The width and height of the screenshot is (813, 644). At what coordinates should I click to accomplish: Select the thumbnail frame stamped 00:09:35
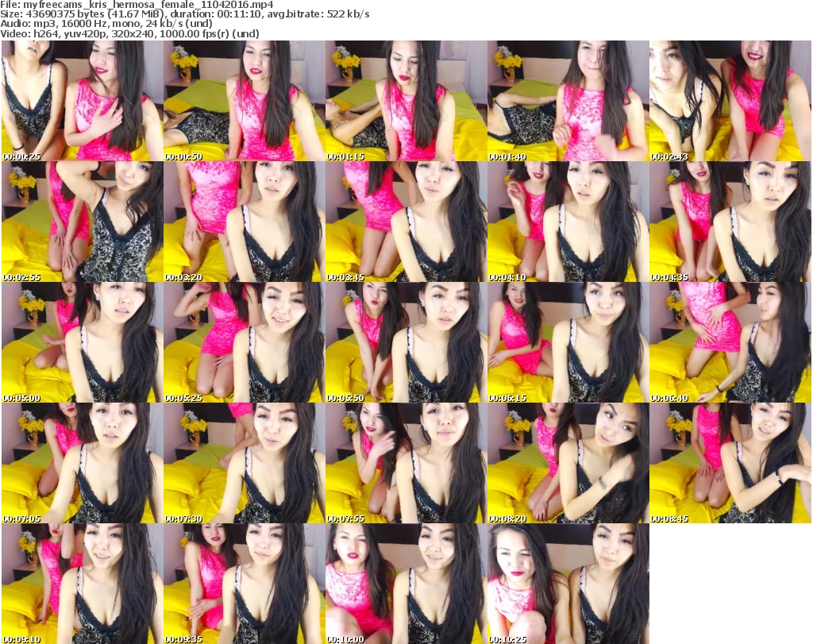click(245, 584)
